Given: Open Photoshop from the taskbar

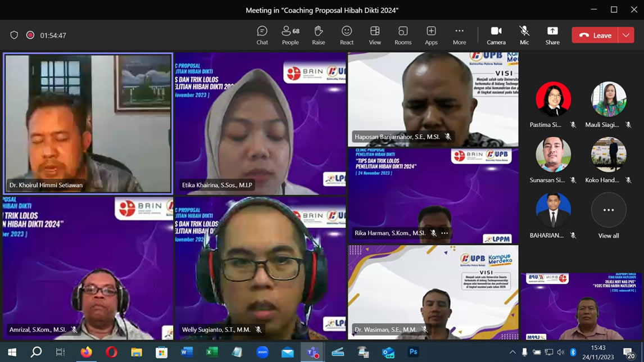Looking at the screenshot, I should click(x=414, y=352).
